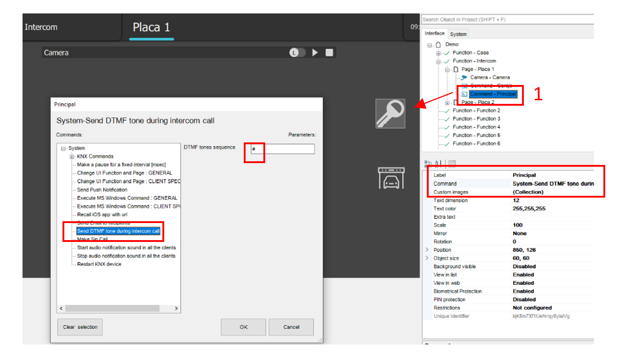The image size is (635, 364).
Task: Click the key icon command button
Action: tap(390, 113)
